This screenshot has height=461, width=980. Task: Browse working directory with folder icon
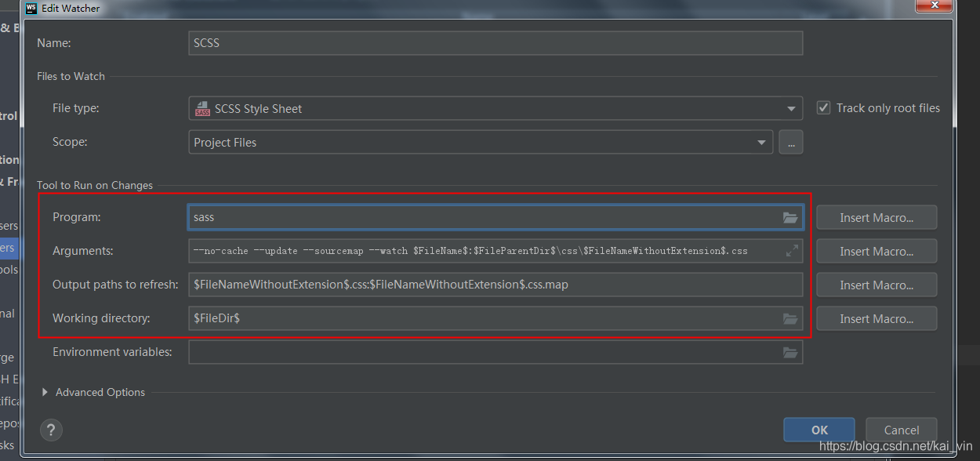pyautogui.click(x=790, y=318)
